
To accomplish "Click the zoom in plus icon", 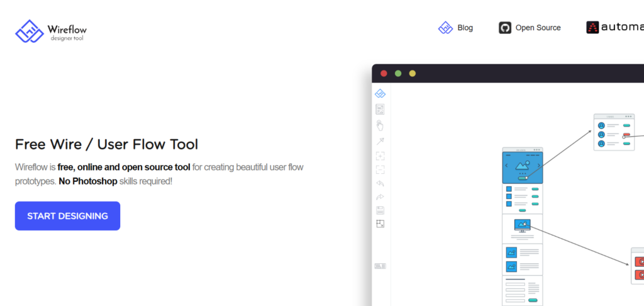I will tap(380, 156).
